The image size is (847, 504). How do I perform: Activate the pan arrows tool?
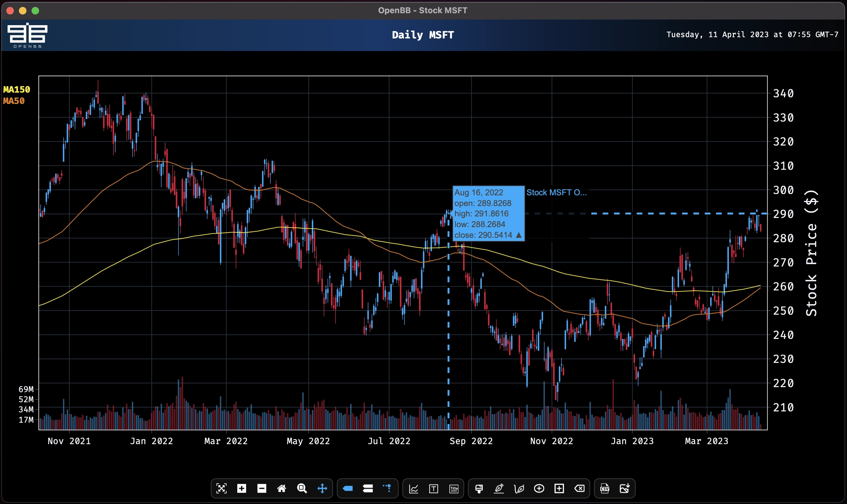(x=322, y=489)
